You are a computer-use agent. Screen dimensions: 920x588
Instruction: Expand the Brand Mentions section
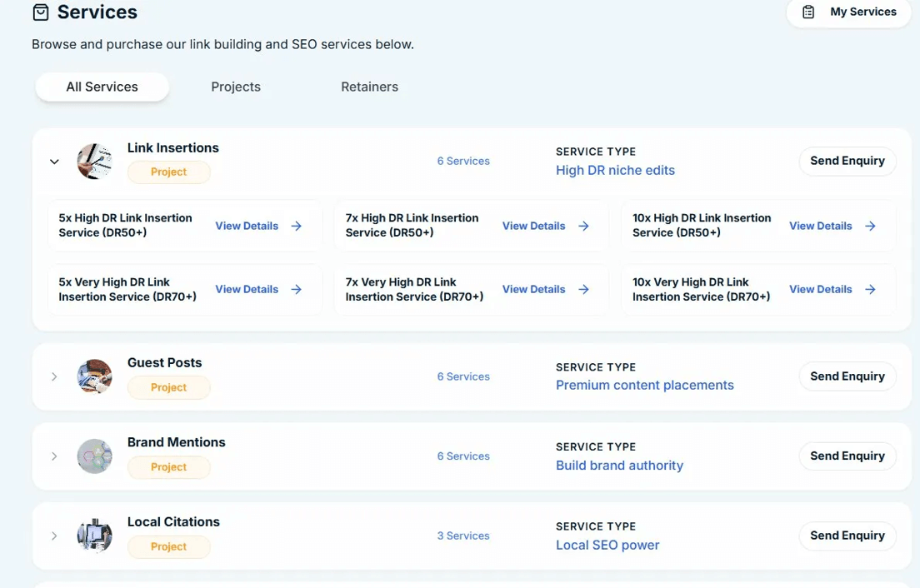point(54,456)
